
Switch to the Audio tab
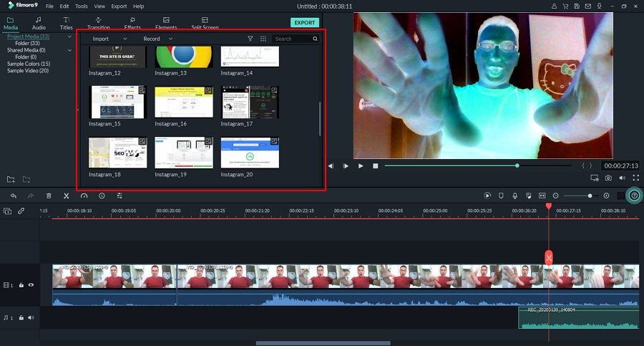pyautogui.click(x=39, y=24)
